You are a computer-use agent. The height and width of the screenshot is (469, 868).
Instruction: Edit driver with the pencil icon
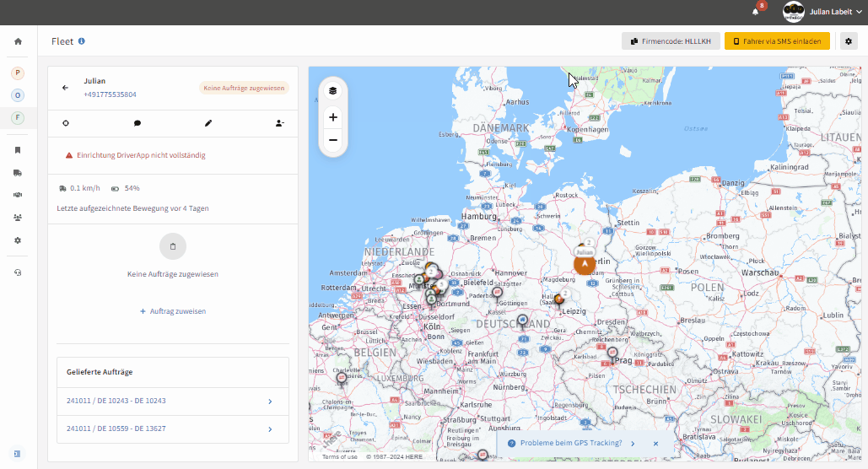tap(208, 123)
